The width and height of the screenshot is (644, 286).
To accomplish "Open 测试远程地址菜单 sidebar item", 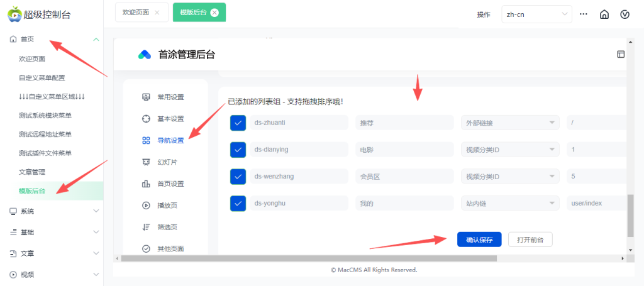I will [x=45, y=134].
